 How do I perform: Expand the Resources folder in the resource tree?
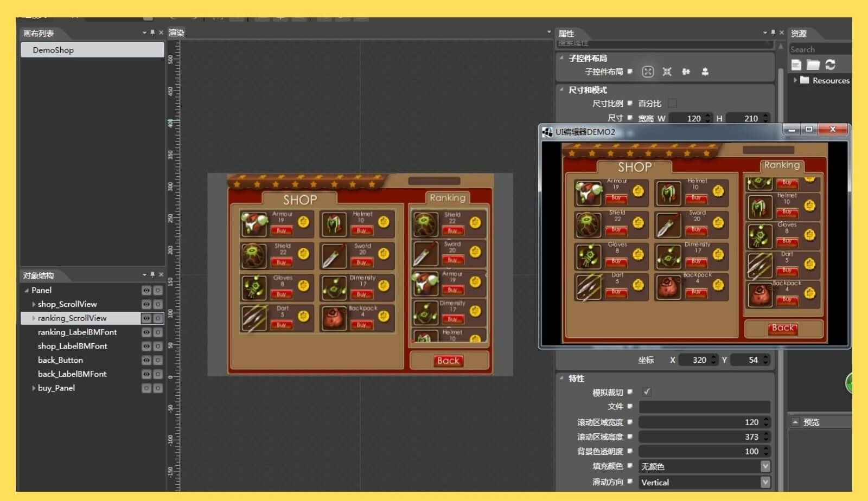click(x=795, y=80)
